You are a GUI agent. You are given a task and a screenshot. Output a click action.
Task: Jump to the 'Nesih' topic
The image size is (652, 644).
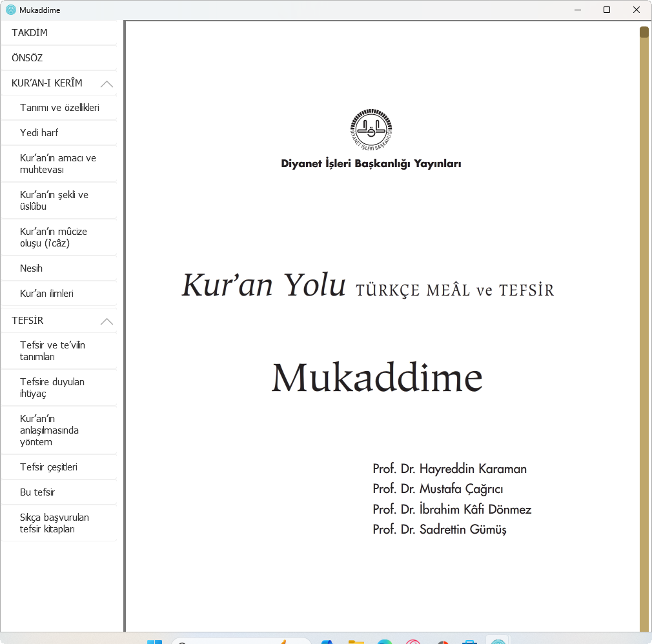coord(59,268)
